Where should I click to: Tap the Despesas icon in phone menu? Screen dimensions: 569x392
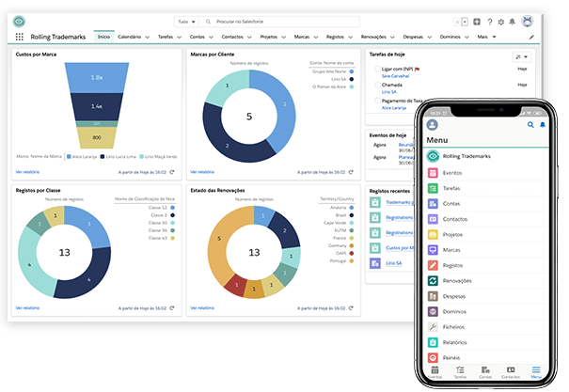click(433, 296)
